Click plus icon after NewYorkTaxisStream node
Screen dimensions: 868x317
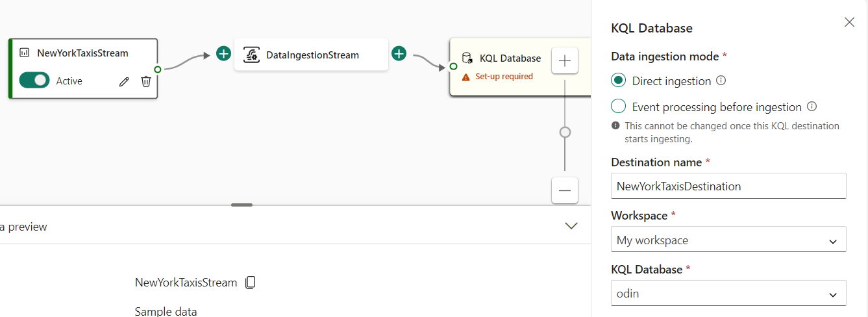(x=223, y=54)
